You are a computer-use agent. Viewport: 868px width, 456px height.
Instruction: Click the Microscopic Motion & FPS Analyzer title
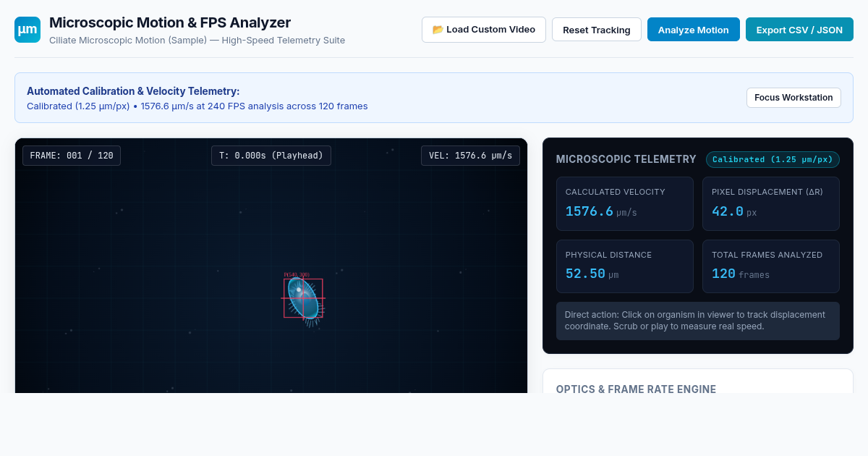[170, 22]
